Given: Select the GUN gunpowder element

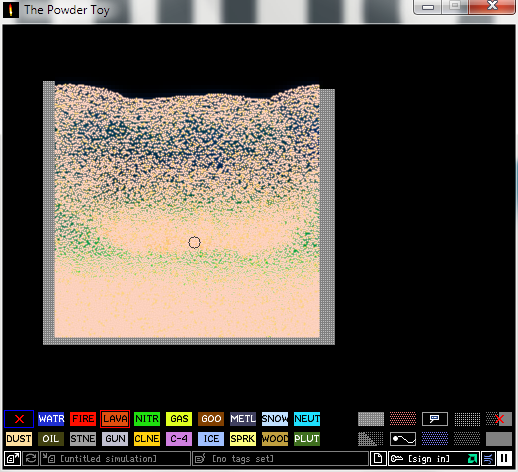Looking at the screenshot, I should (115, 439).
